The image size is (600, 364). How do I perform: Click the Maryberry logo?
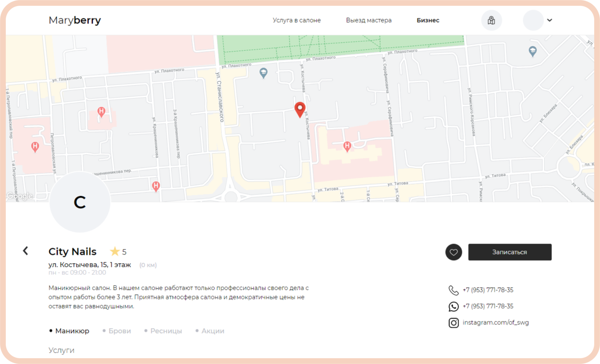point(75,20)
